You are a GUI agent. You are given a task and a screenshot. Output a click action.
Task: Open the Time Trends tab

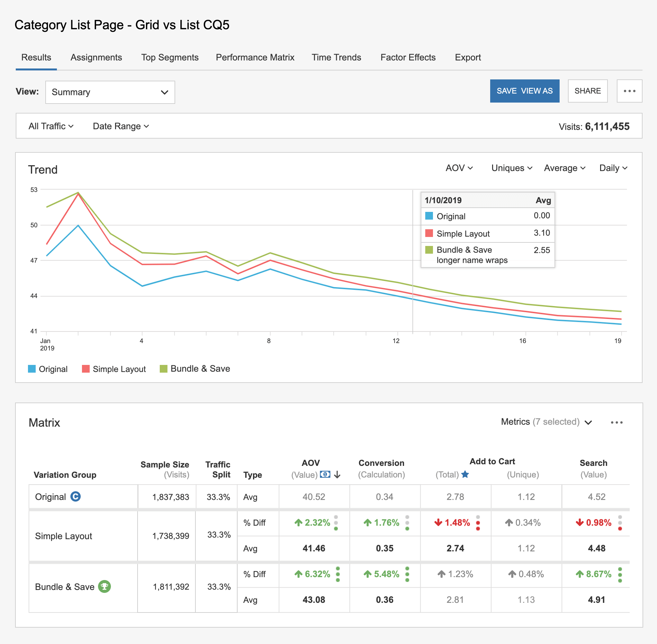(336, 57)
